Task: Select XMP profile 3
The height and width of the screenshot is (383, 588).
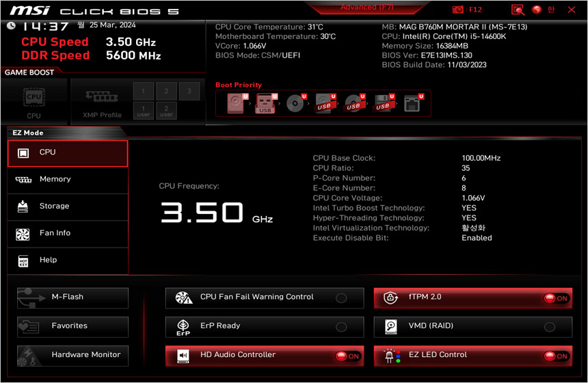Action: tap(189, 91)
